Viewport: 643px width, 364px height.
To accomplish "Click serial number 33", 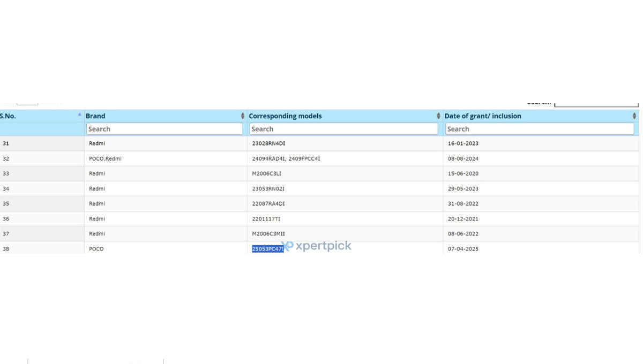I will pyautogui.click(x=6, y=173).
